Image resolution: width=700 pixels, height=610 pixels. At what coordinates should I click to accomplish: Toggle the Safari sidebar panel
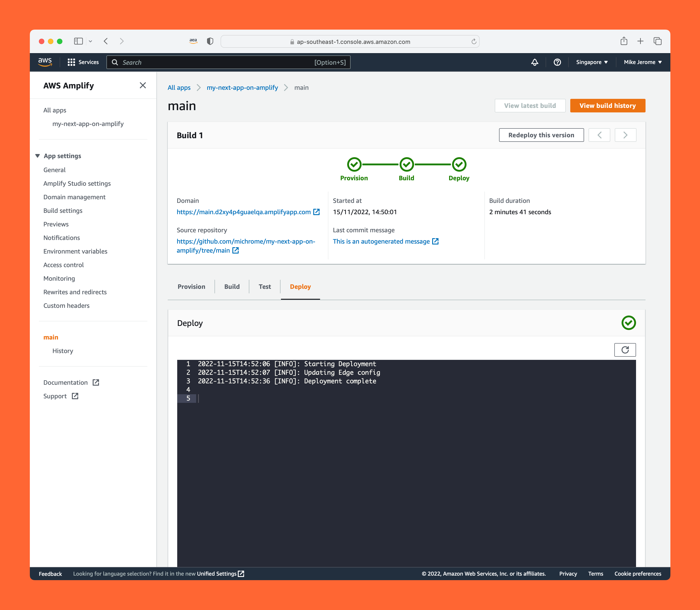click(79, 42)
